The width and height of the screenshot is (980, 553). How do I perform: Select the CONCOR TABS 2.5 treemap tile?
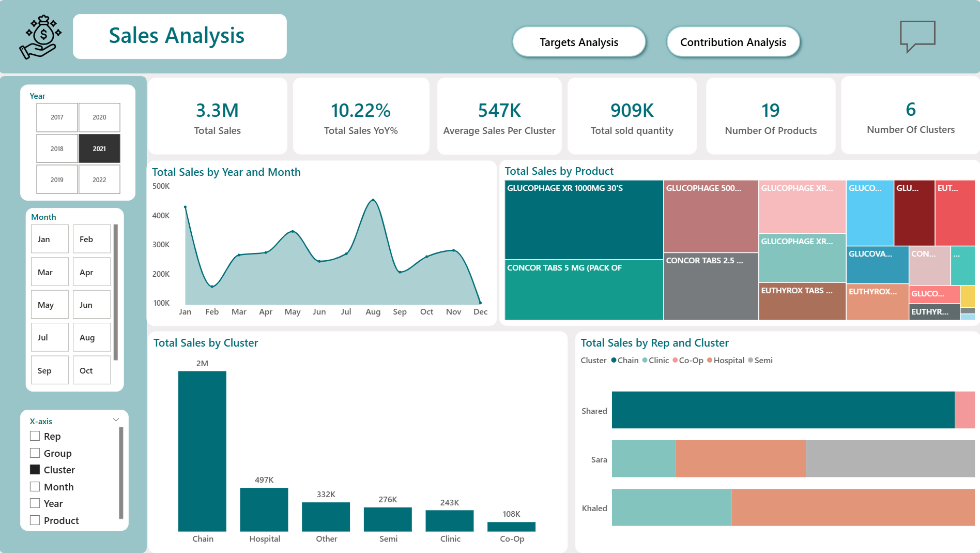[x=711, y=287]
